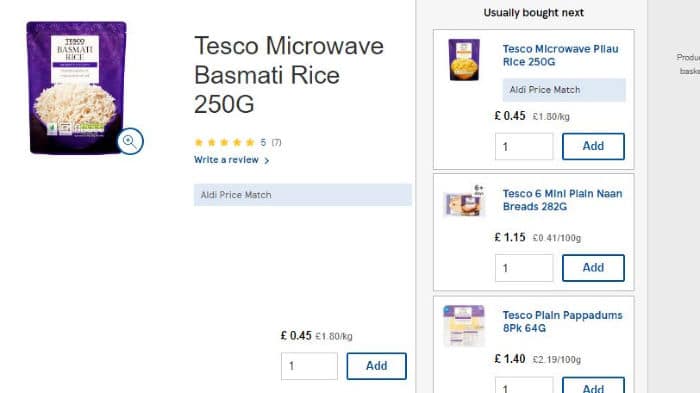
Task: Add Plain Pappadums to basket
Action: tap(593, 387)
